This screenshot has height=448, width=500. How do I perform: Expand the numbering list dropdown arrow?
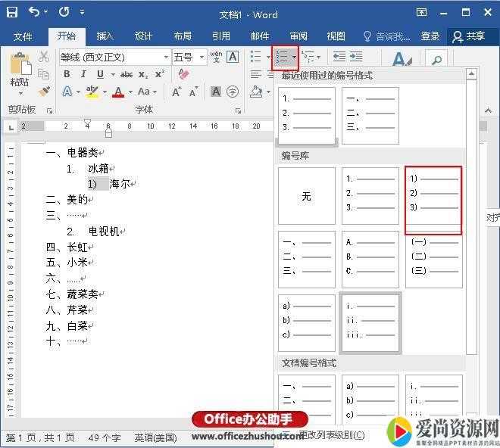(x=294, y=57)
